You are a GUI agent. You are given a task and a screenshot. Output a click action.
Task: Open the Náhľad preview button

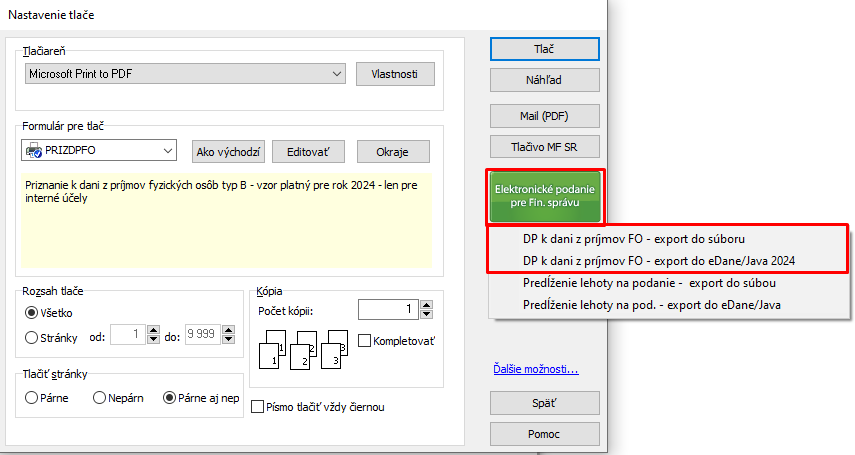point(545,81)
